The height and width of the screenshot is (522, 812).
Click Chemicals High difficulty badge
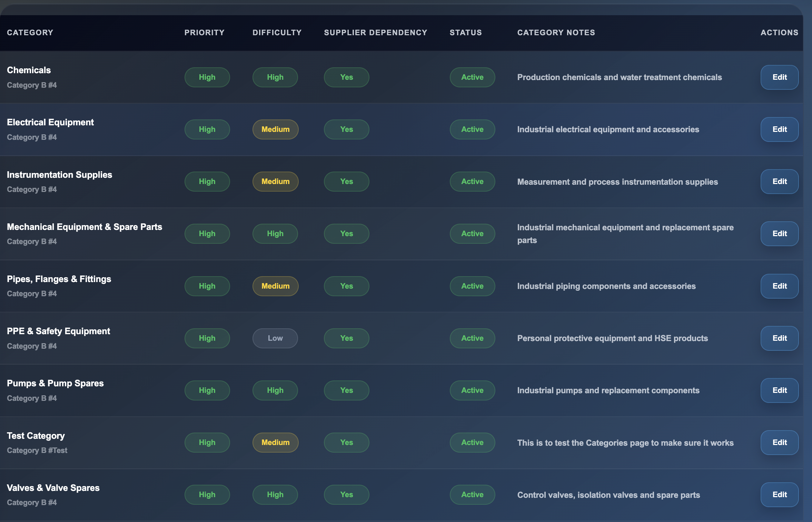pyautogui.click(x=275, y=77)
